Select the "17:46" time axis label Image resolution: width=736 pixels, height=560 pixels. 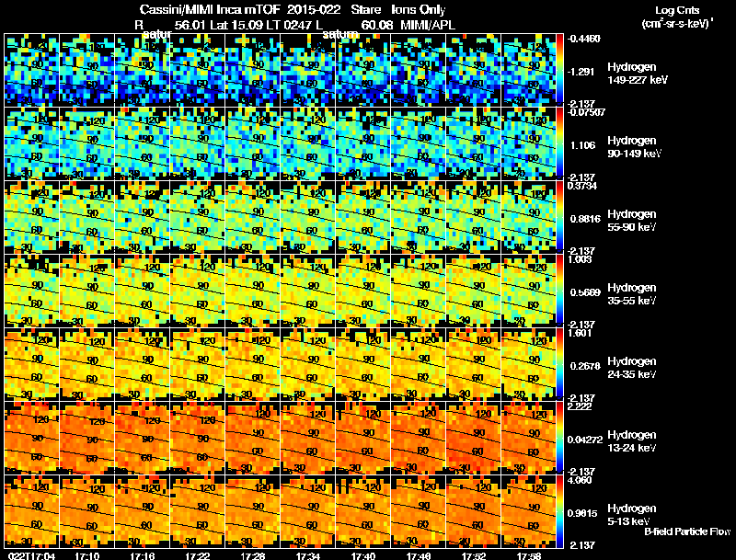coord(419,555)
